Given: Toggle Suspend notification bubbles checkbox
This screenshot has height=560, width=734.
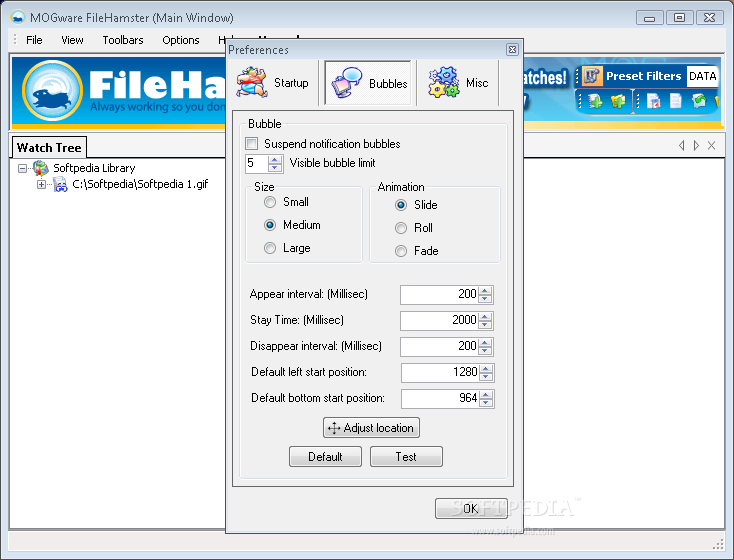Looking at the screenshot, I should (x=252, y=143).
